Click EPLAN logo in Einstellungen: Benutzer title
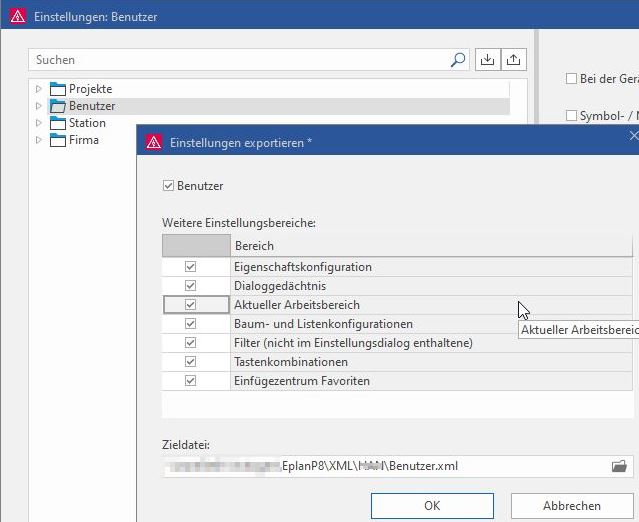The image size is (639, 522). pos(18,16)
